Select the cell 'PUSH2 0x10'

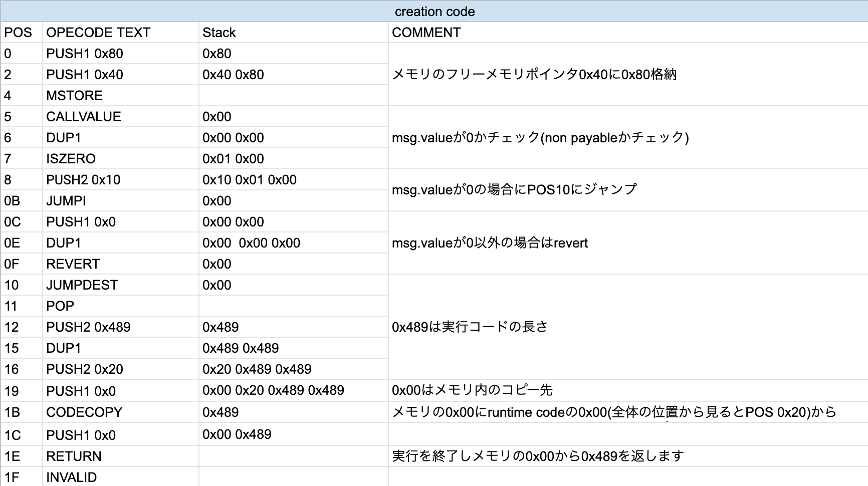(x=121, y=180)
